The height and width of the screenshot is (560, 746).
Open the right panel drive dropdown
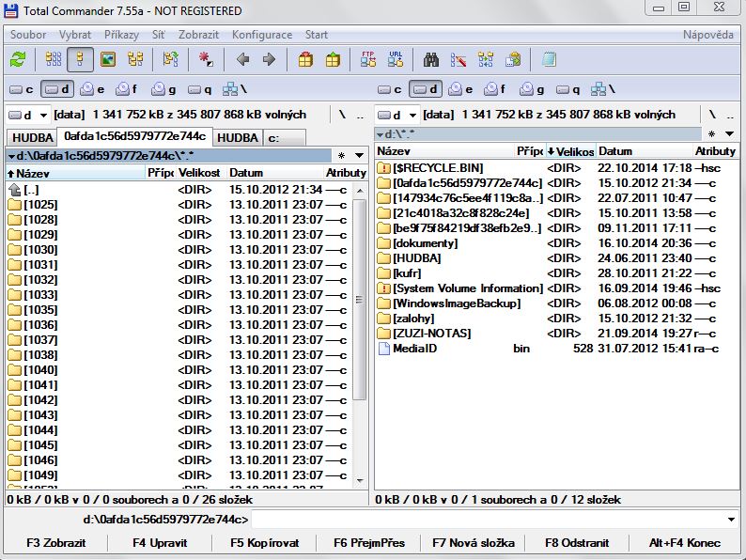(396, 115)
